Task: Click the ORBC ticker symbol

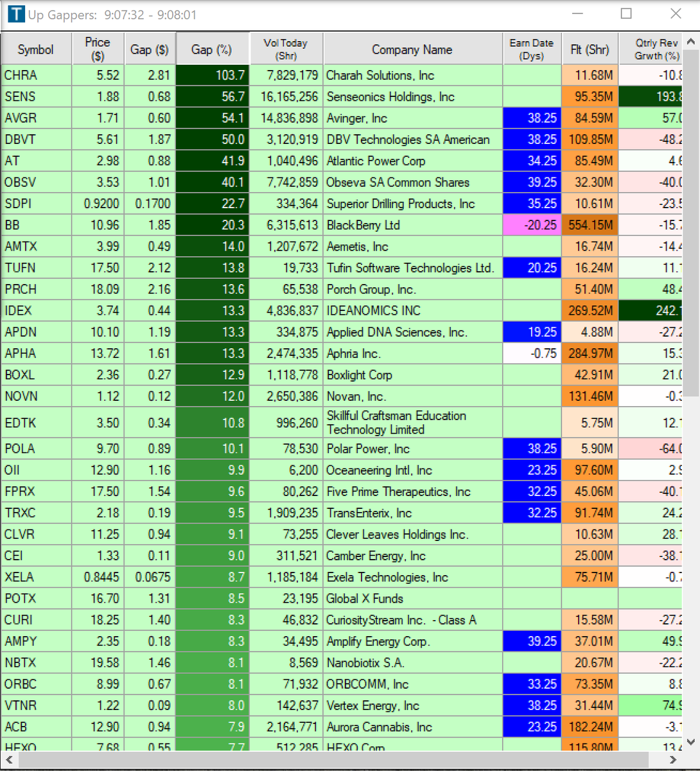Action: (21, 684)
